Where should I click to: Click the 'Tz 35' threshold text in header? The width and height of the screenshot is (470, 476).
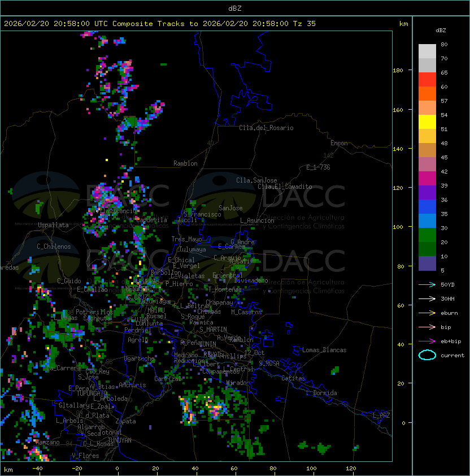click(x=304, y=24)
